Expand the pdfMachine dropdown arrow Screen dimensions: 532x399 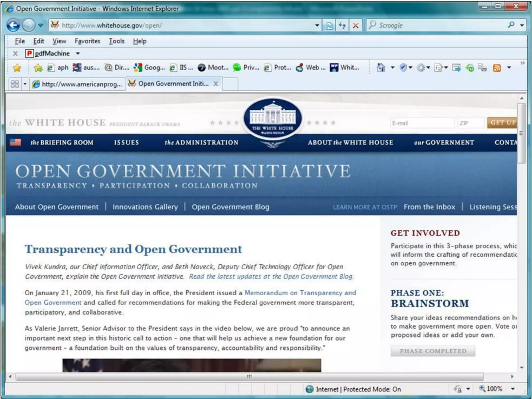point(78,54)
